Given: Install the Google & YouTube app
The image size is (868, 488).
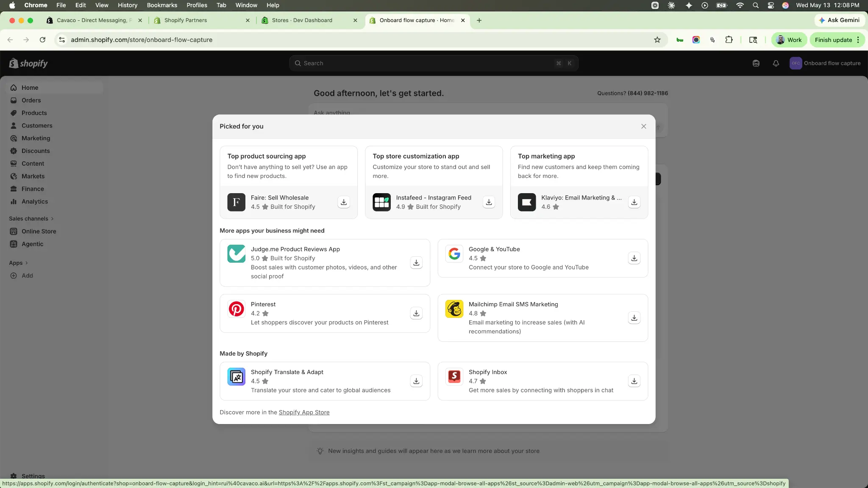Looking at the screenshot, I should (x=634, y=258).
